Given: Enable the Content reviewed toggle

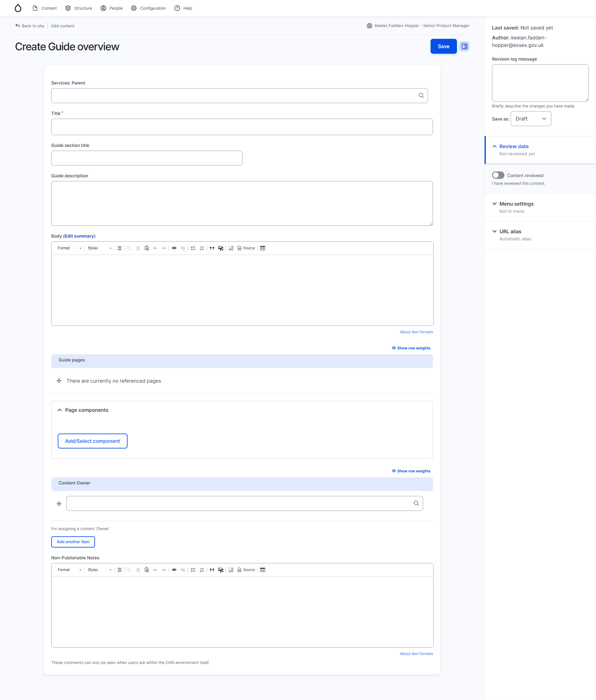Looking at the screenshot, I should (x=498, y=175).
